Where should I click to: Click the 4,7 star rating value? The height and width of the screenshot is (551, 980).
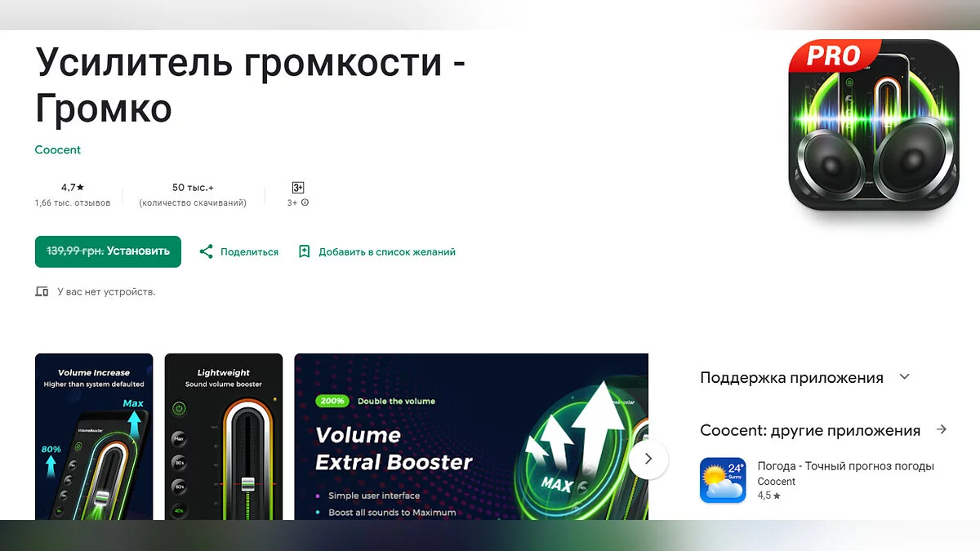73,188
